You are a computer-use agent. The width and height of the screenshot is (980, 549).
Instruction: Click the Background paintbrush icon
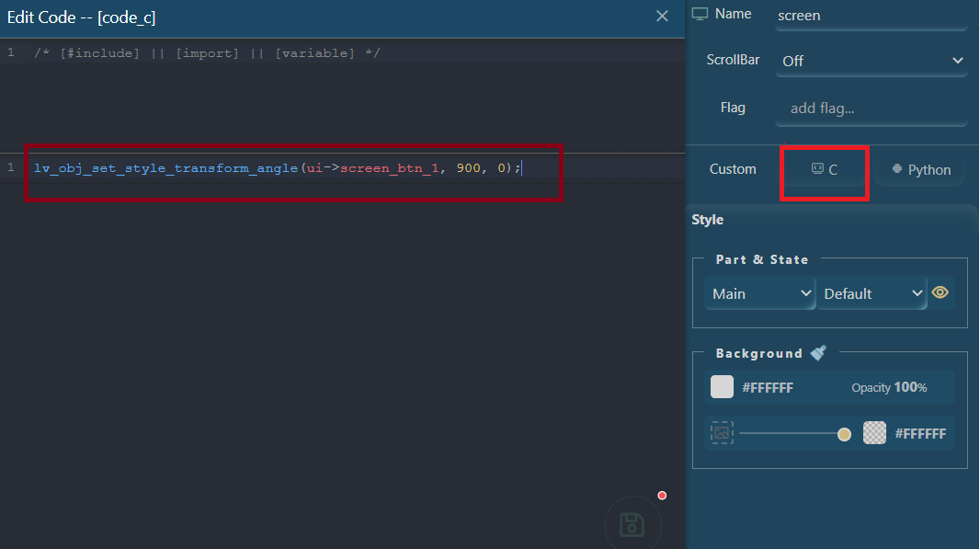point(819,353)
